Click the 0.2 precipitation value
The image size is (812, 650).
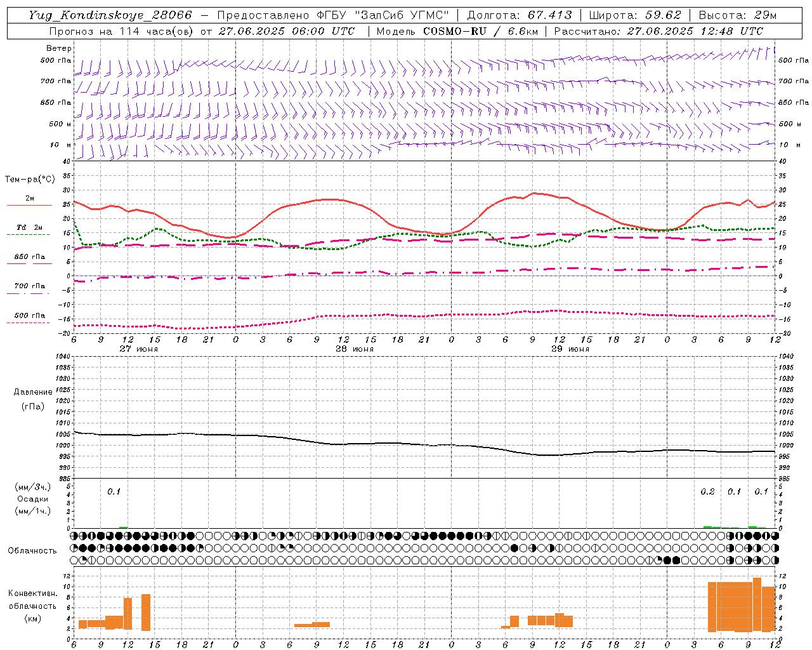tap(707, 492)
